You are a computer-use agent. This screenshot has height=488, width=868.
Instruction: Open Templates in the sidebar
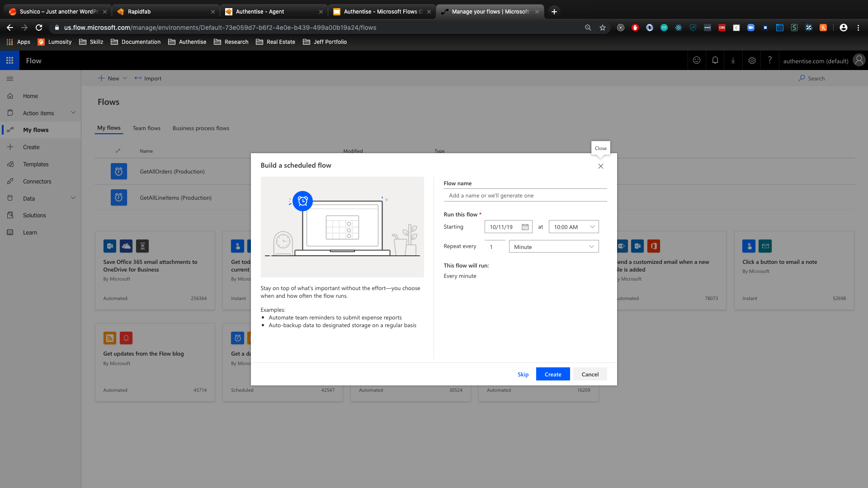click(36, 164)
